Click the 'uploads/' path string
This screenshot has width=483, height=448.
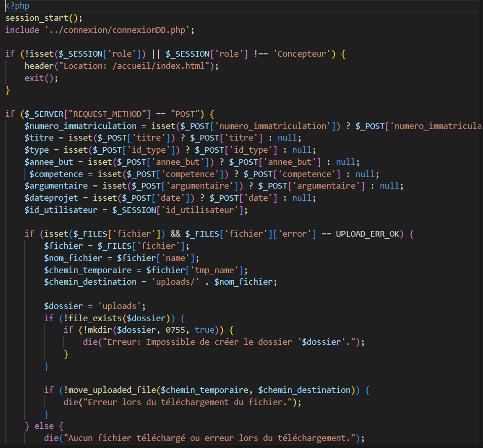tap(176, 282)
